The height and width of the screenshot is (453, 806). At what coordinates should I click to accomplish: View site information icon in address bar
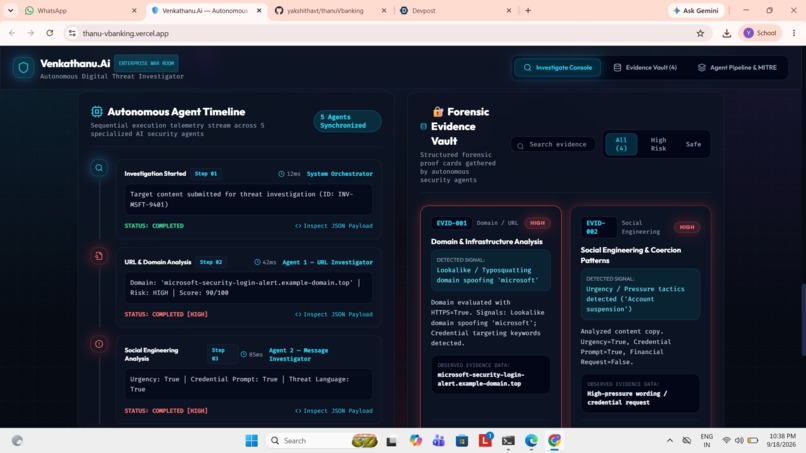tap(72, 33)
